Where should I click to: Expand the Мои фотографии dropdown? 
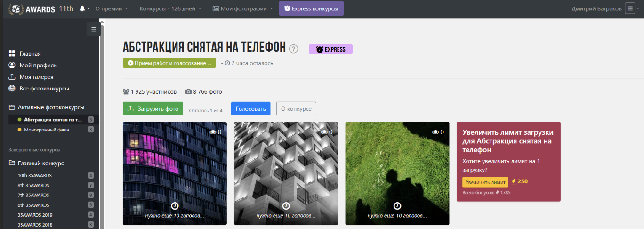coord(242,8)
